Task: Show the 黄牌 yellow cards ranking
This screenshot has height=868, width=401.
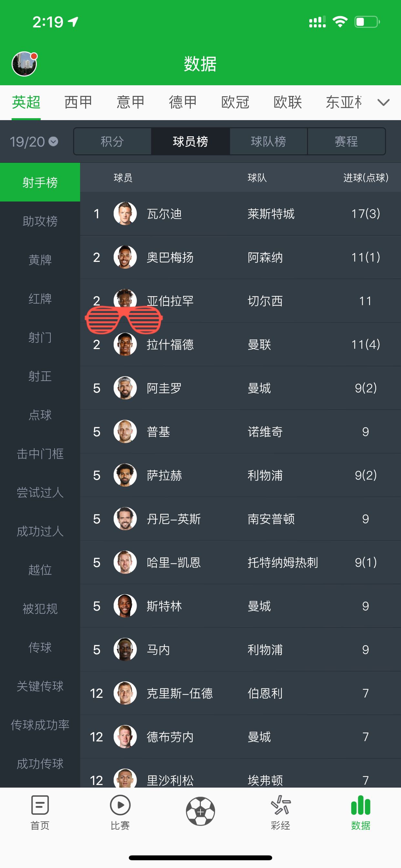Action: point(40,260)
